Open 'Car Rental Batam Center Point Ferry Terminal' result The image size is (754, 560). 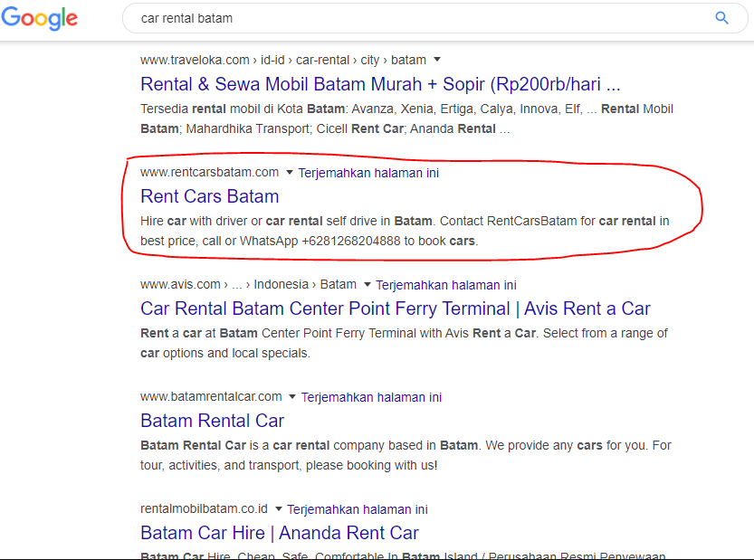[396, 308]
